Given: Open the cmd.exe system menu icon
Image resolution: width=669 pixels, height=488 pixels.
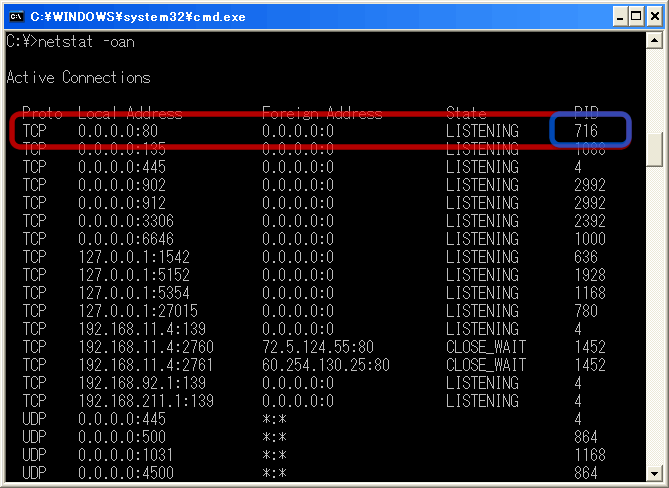Looking at the screenshot, I should [16, 16].
